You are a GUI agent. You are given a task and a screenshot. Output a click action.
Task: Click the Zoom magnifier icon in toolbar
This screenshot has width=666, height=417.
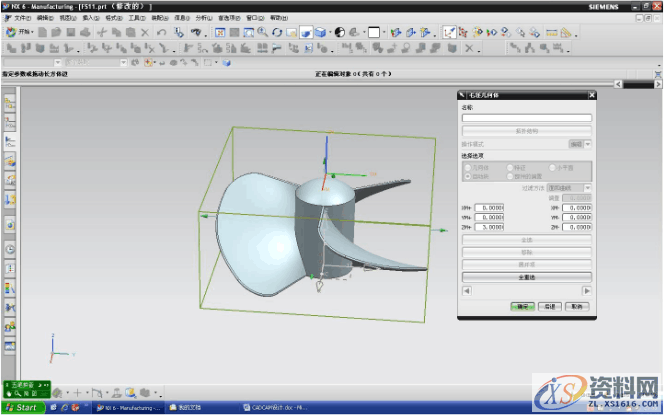tap(262, 32)
